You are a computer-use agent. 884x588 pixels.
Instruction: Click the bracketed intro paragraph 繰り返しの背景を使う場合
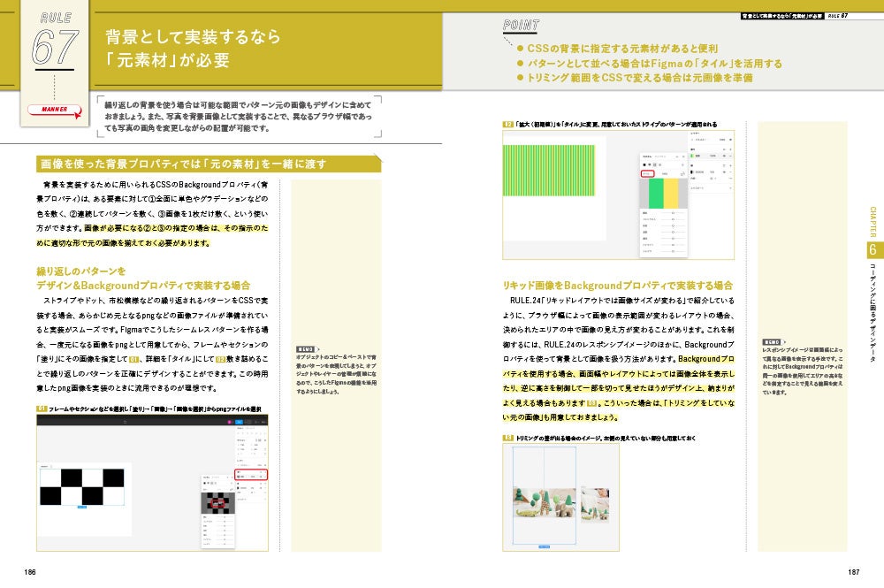click(x=239, y=116)
